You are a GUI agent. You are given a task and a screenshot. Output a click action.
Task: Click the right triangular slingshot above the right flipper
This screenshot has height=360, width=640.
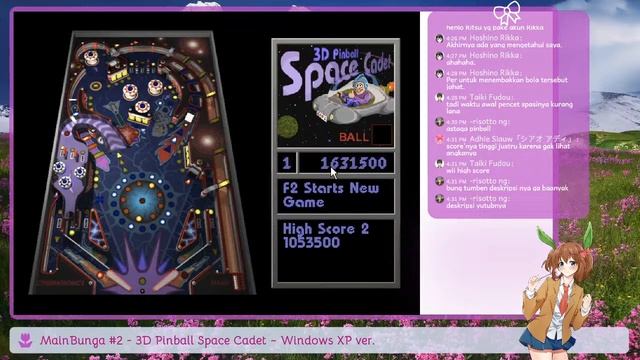click(x=189, y=229)
